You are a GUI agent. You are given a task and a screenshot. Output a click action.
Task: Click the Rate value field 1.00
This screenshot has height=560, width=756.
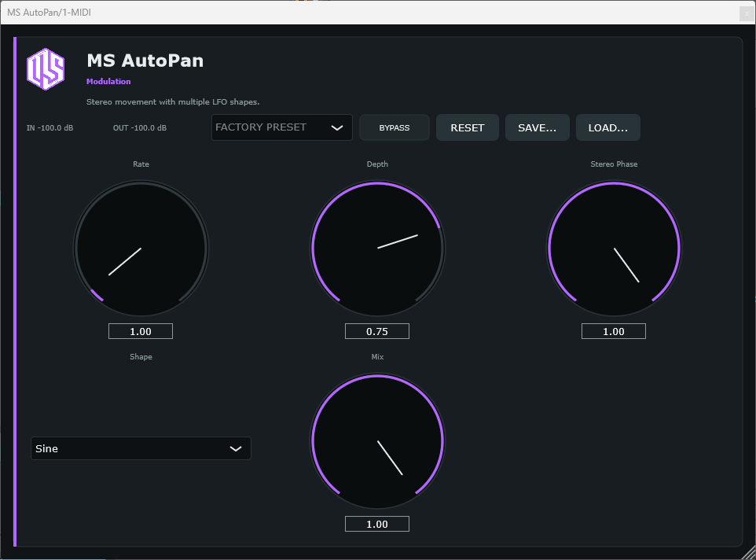click(x=141, y=331)
